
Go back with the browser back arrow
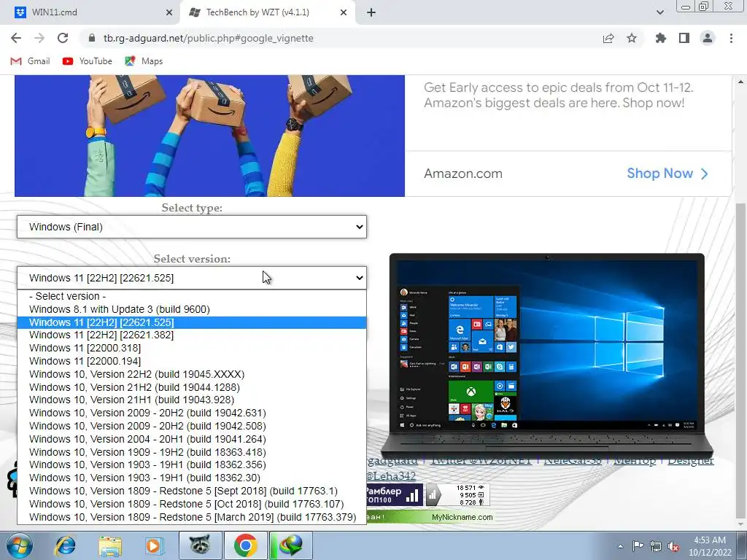click(16, 38)
